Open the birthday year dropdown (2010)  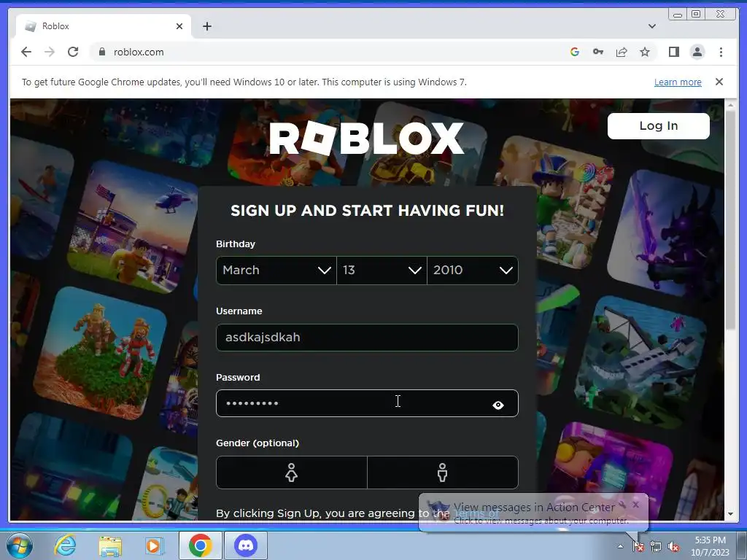473,270
